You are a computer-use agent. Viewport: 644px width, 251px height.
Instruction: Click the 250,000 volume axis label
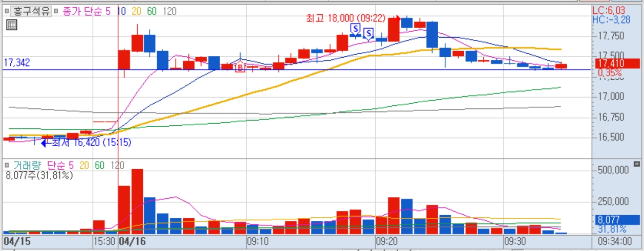[614, 201]
